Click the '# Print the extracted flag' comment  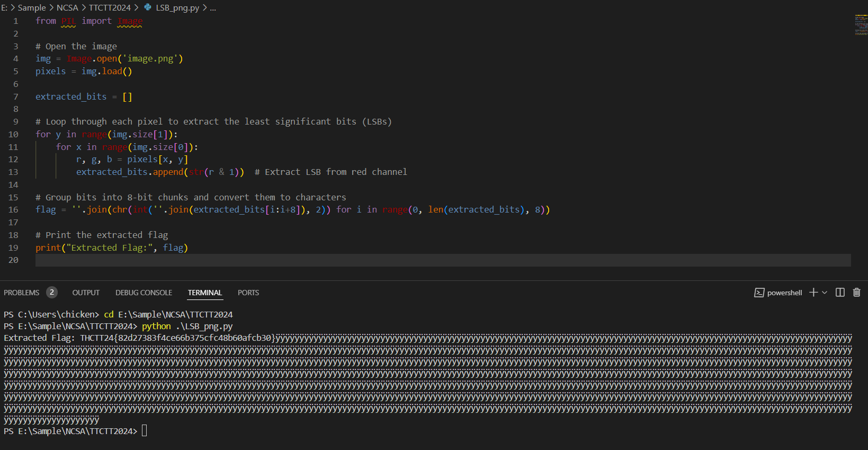(102, 235)
